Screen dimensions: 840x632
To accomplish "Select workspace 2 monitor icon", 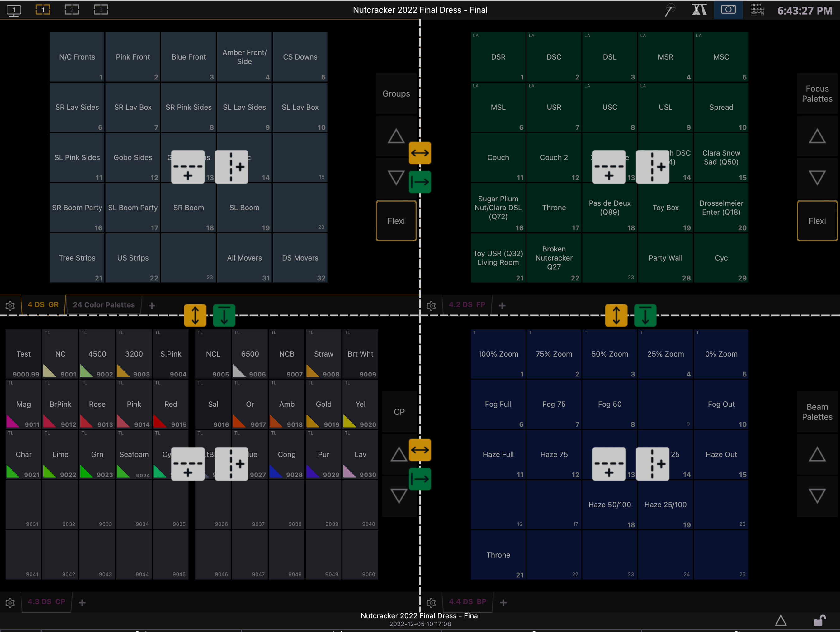I will 72,9.
